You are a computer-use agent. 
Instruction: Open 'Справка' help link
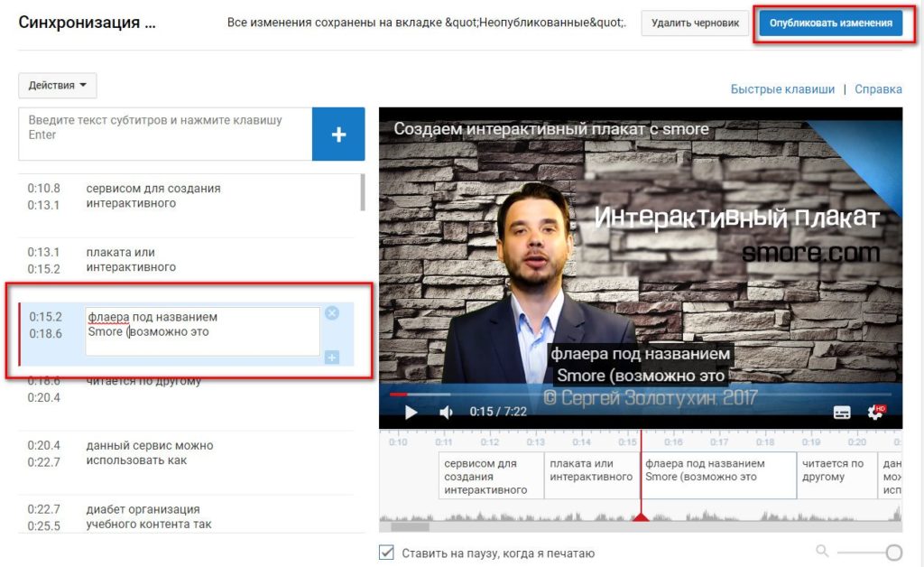coord(878,89)
